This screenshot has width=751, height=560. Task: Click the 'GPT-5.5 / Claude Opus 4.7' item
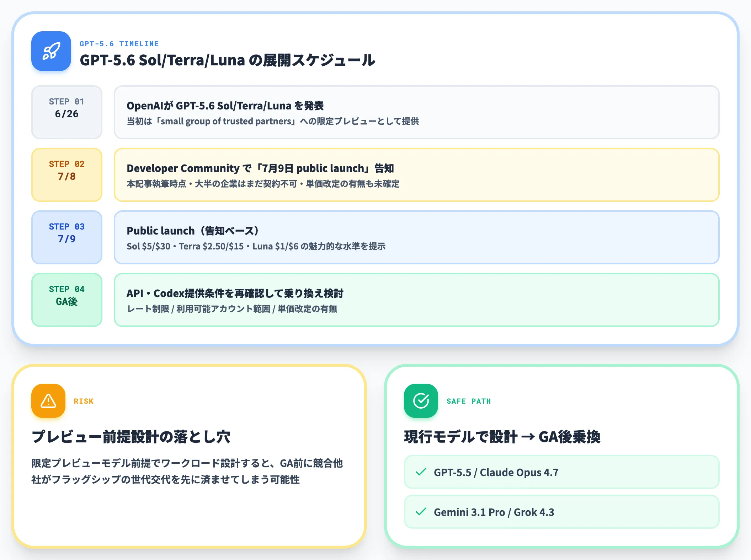click(x=562, y=472)
